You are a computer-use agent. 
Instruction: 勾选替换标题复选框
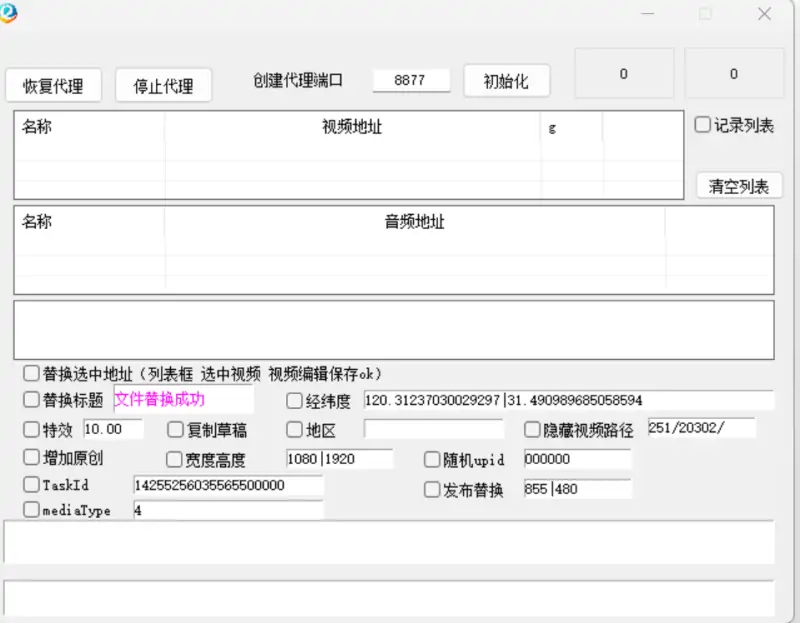click(x=31, y=398)
